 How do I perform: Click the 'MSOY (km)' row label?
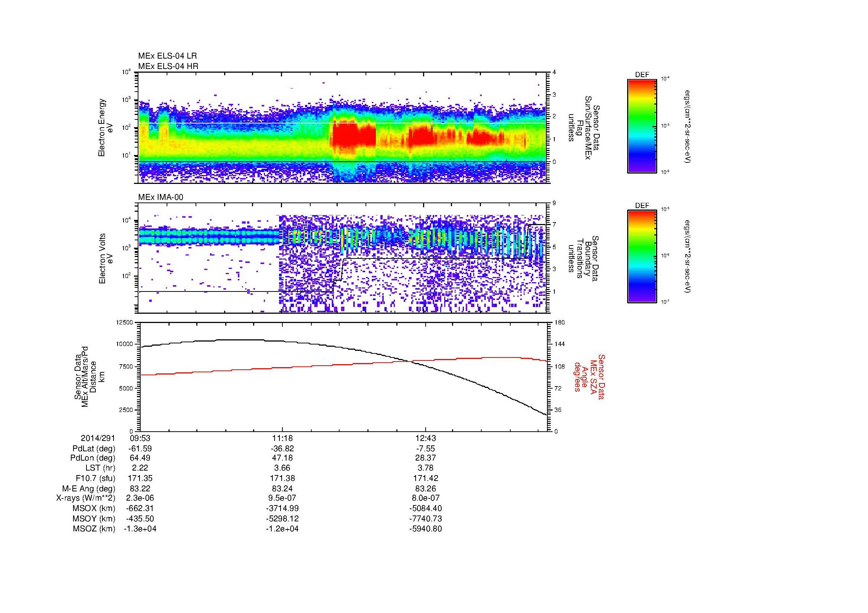94,518
